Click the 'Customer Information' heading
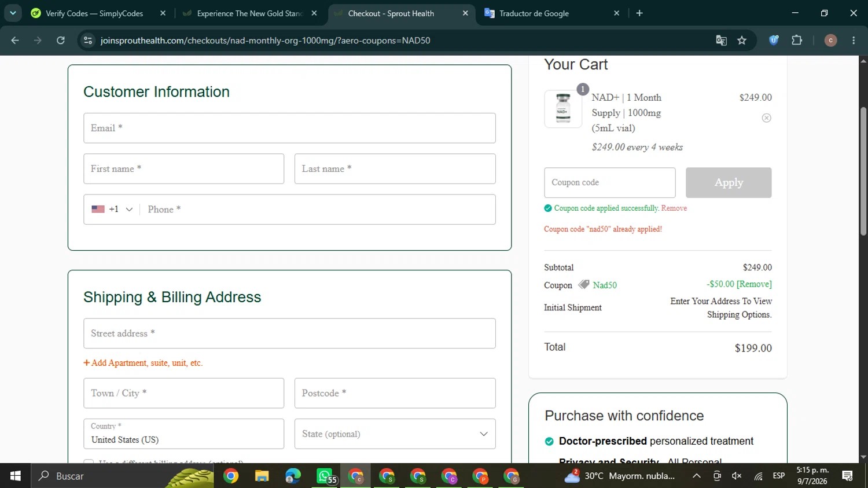868x488 pixels. click(x=156, y=92)
